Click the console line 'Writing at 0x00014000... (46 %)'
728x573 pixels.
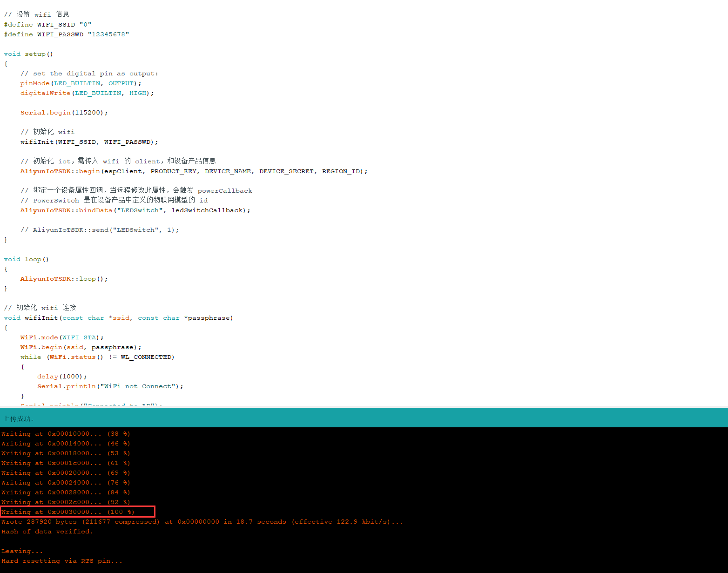tap(66, 444)
